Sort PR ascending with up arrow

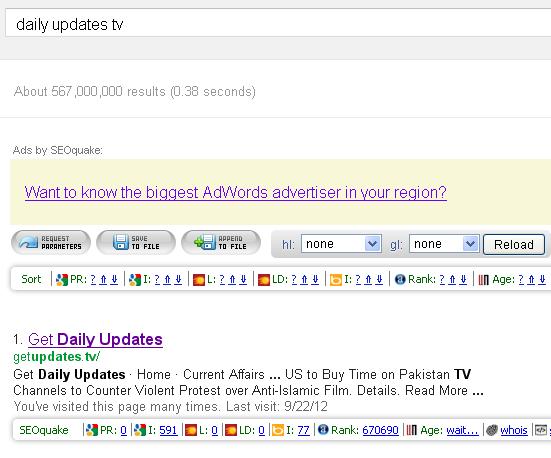coord(103,279)
